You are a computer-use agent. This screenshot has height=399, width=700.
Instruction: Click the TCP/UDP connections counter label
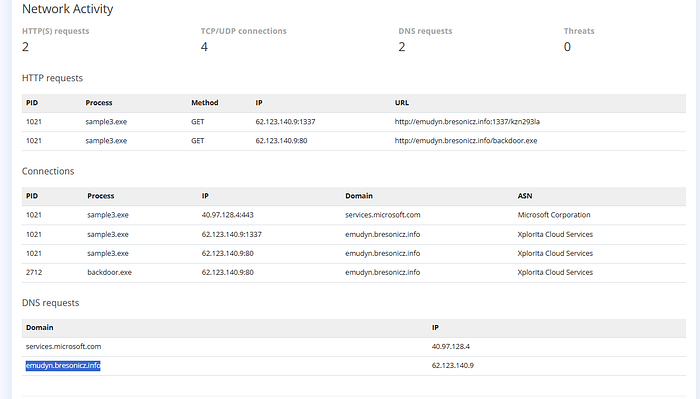[243, 31]
